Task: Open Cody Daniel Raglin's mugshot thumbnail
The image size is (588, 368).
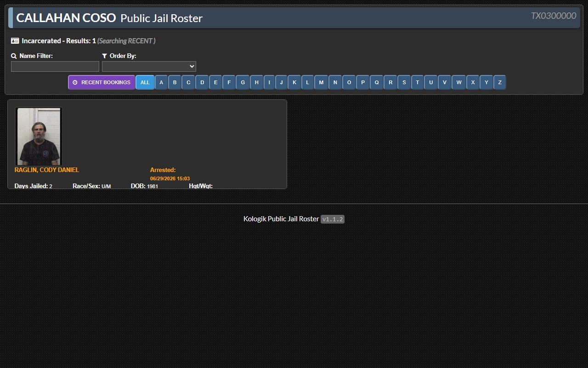Action: (39, 137)
